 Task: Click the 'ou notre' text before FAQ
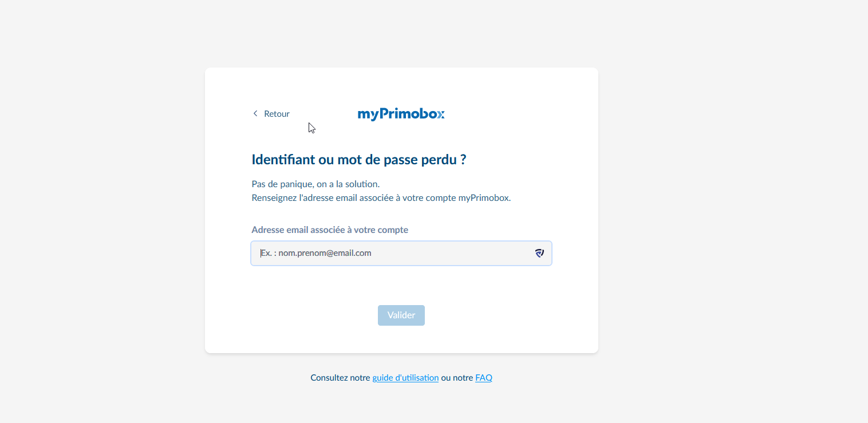(457, 378)
